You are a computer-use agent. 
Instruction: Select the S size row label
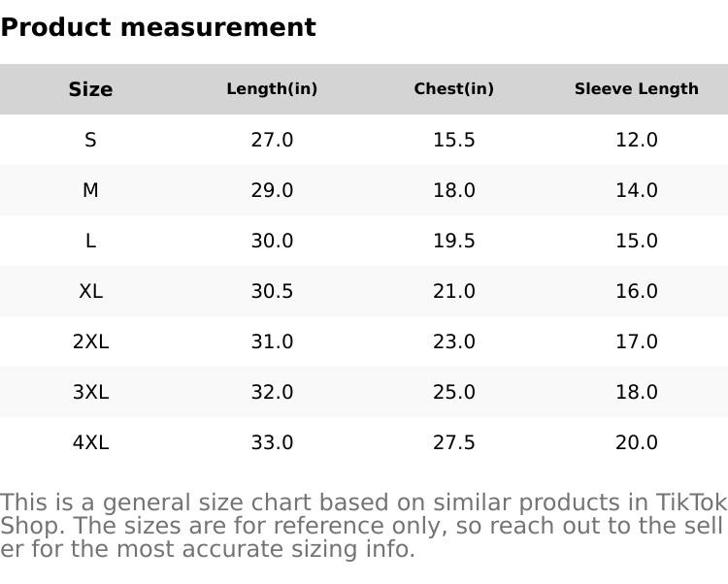click(90, 140)
